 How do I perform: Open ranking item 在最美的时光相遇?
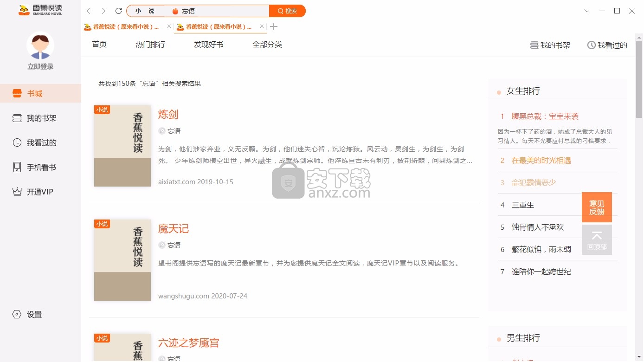(x=541, y=160)
